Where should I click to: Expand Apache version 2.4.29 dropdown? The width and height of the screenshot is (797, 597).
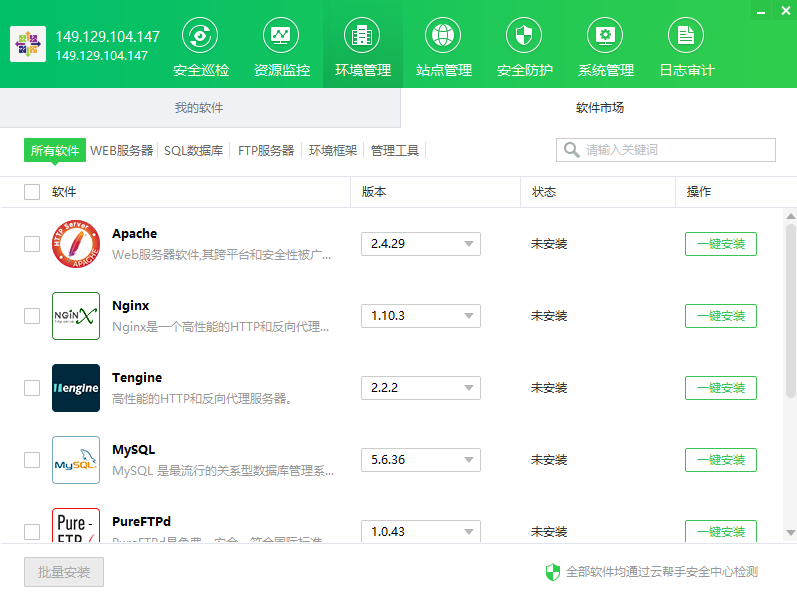tap(421, 244)
